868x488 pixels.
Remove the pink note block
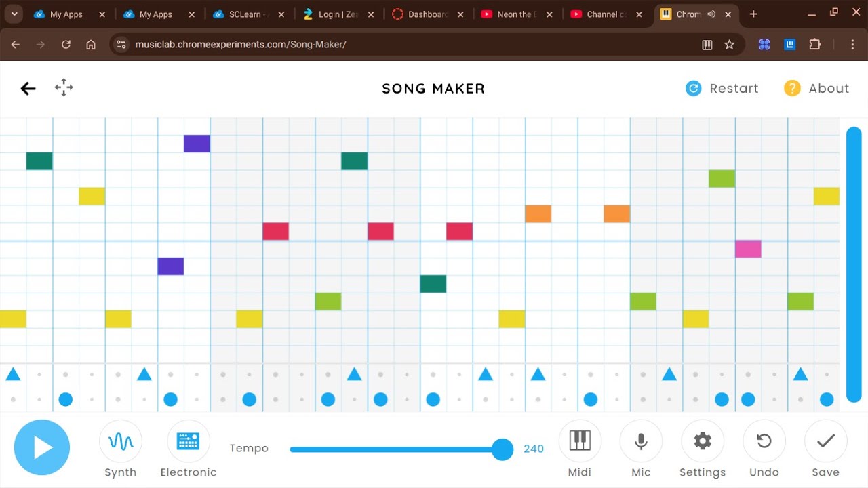(748, 249)
